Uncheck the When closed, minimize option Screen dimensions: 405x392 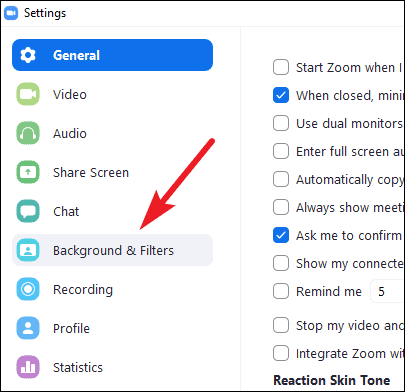281,95
